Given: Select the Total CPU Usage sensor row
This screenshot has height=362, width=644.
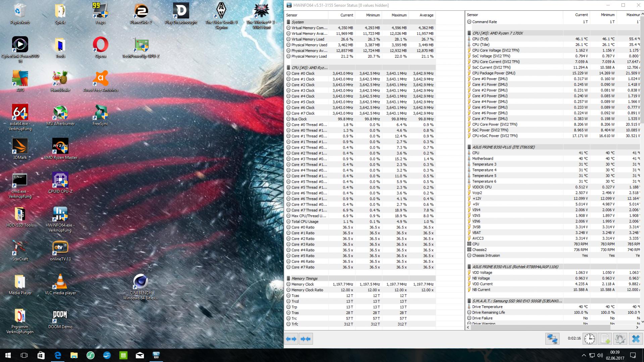Looking at the screenshot, I should [x=360, y=221].
